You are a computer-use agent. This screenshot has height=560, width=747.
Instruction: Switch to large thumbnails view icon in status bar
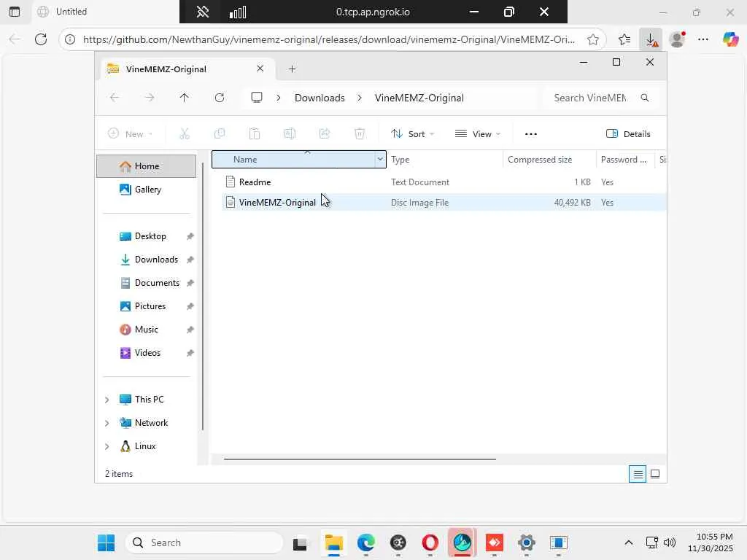click(655, 474)
